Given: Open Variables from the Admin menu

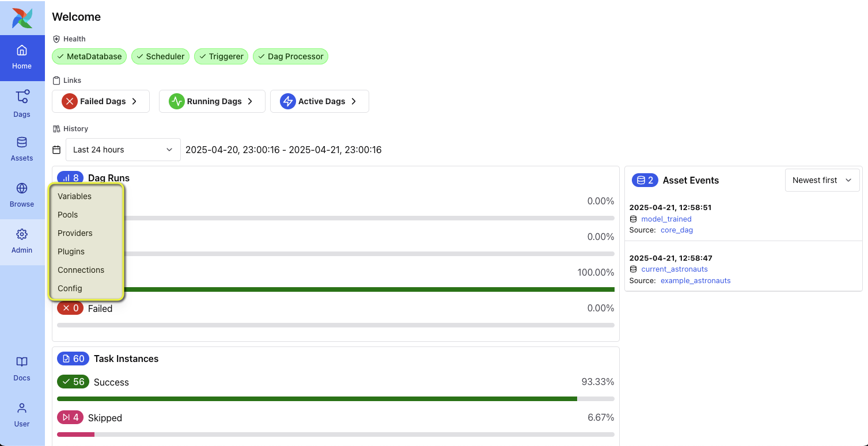Looking at the screenshot, I should coord(74,196).
